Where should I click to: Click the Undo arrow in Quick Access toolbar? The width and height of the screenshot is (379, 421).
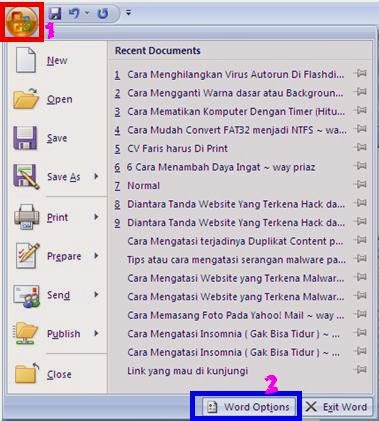click(x=74, y=13)
